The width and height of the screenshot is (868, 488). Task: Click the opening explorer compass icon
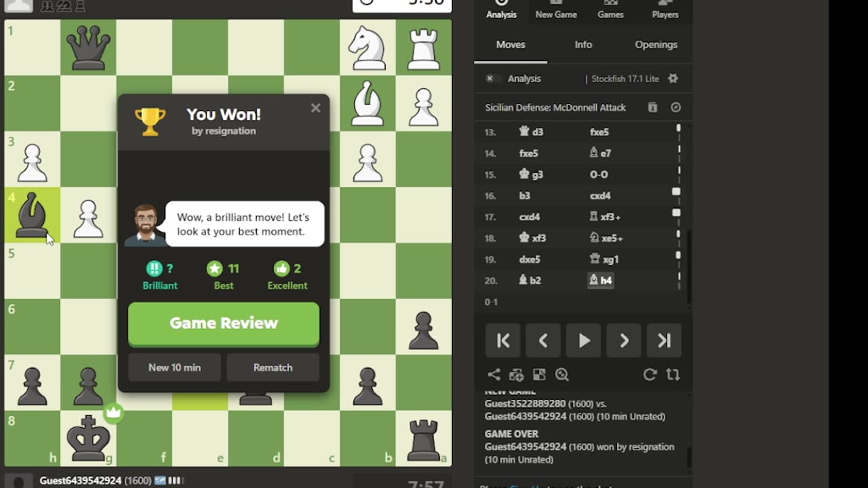pos(675,107)
